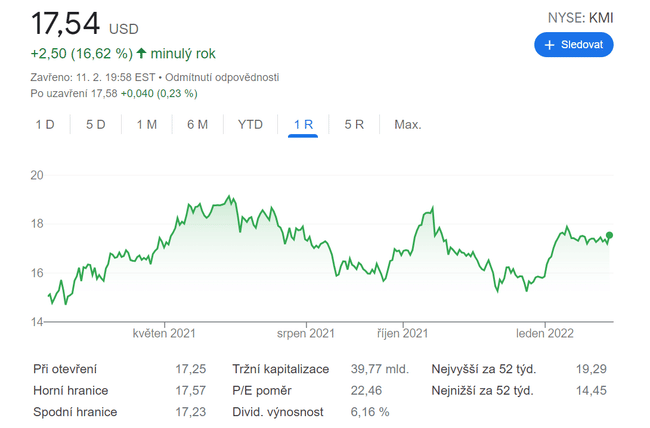
Task: Switch to the 5 R range tab
Action: pyautogui.click(x=354, y=124)
